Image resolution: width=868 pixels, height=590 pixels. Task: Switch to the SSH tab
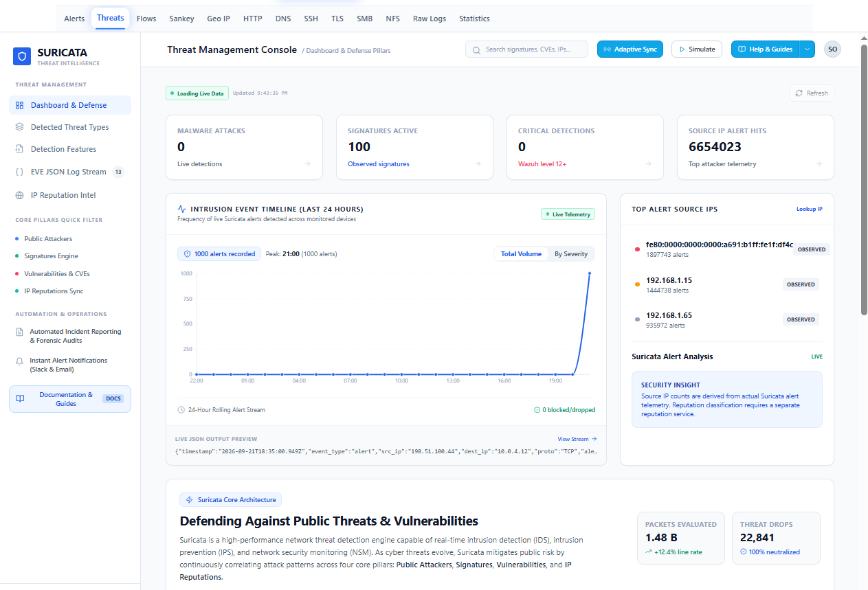(x=311, y=19)
